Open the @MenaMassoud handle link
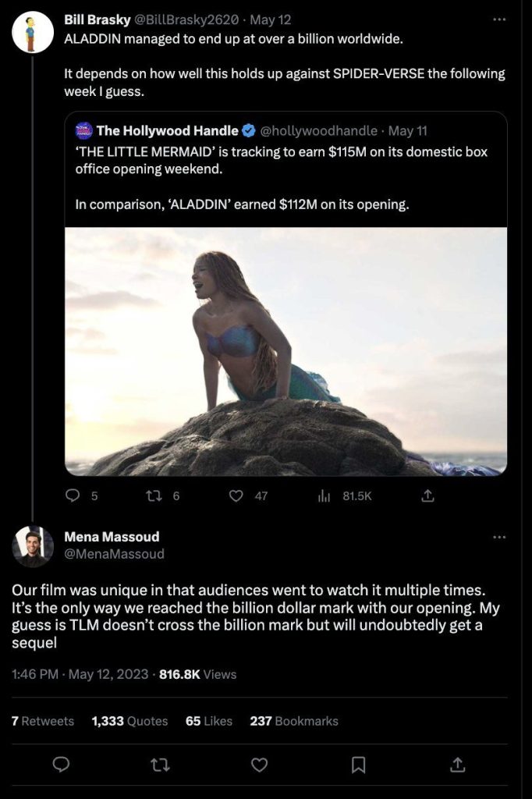The width and height of the screenshot is (532, 799). pos(114,554)
